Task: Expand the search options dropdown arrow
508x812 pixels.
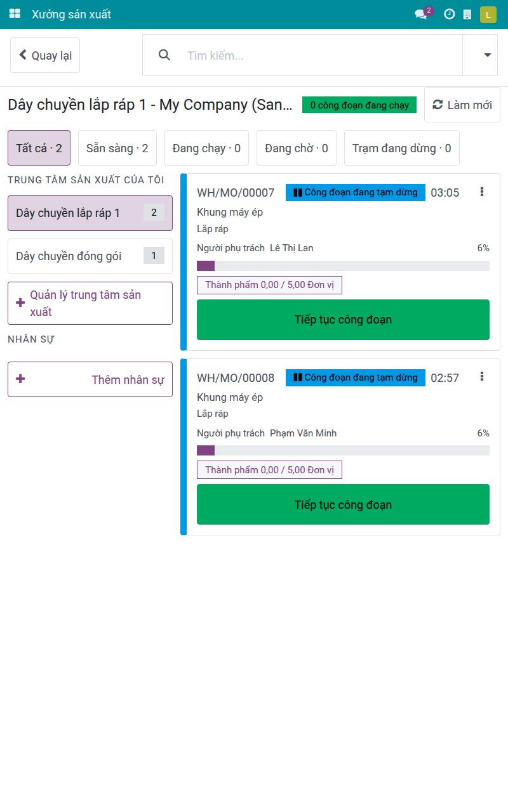Action: click(x=488, y=55)
